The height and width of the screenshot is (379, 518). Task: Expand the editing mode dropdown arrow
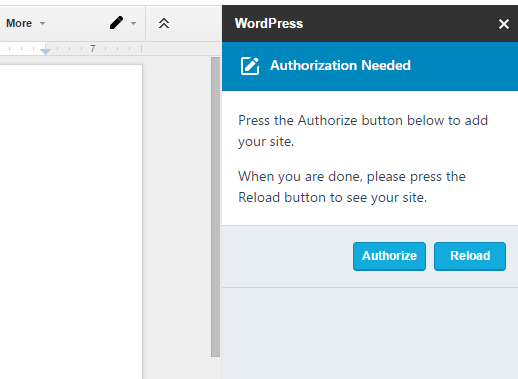(x=133, y=23)
